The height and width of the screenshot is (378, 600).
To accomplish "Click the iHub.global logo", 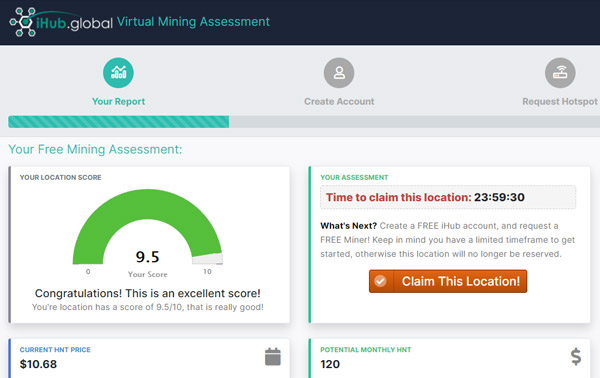I will point(61,22).
